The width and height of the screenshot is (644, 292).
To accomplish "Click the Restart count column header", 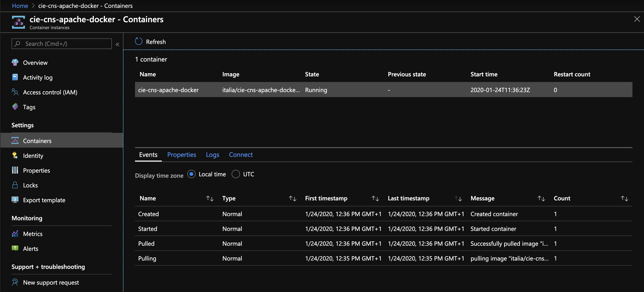I will coord(572,74).
